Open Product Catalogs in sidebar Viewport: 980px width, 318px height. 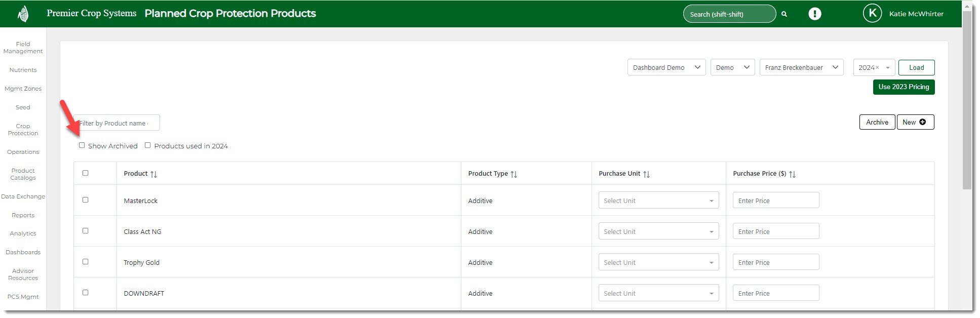click(x=23, y=174)
